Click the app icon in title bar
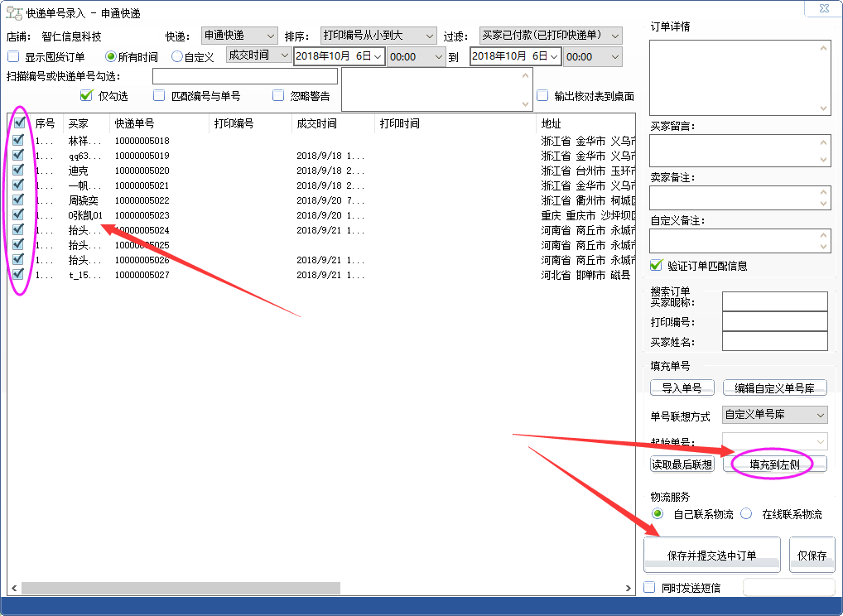Viewport: 843px width, 616px height. [14, 12]
